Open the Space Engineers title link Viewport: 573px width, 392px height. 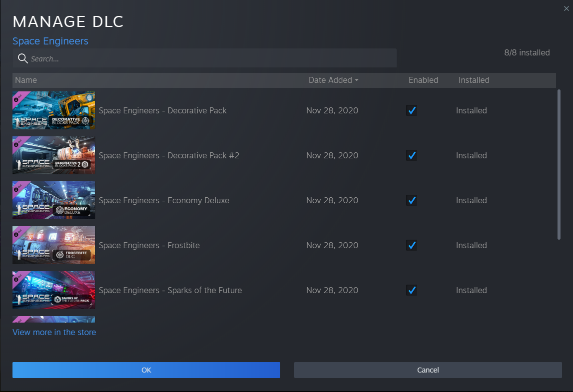(50, 41)
